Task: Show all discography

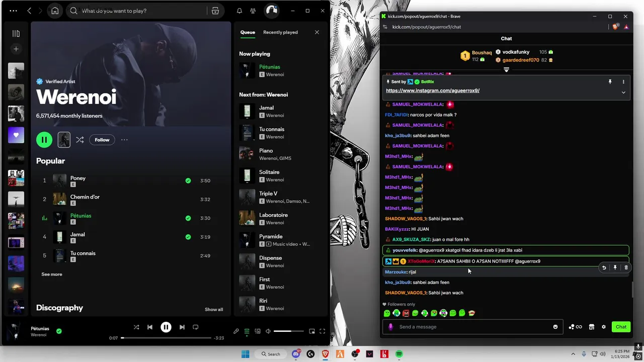Action: (x=214, y=309)
